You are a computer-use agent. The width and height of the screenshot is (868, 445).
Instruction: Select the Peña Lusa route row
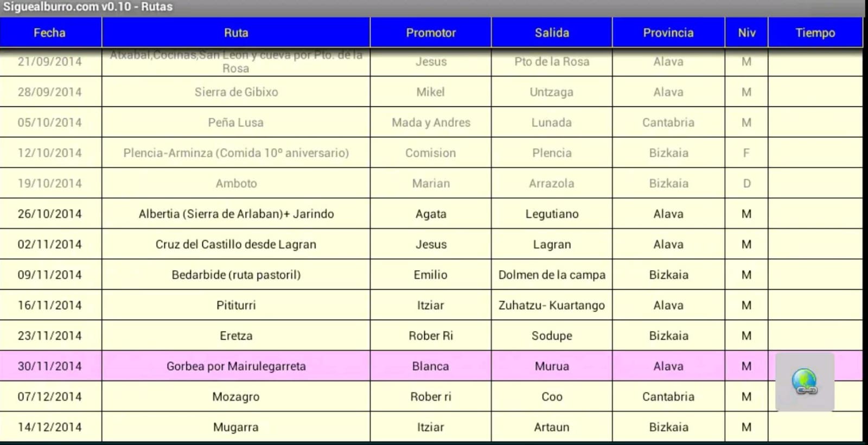(x=236, y=123)
